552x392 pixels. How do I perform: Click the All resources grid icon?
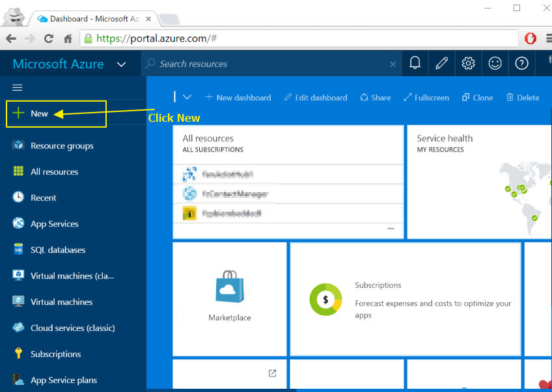(x=18, y=171)
